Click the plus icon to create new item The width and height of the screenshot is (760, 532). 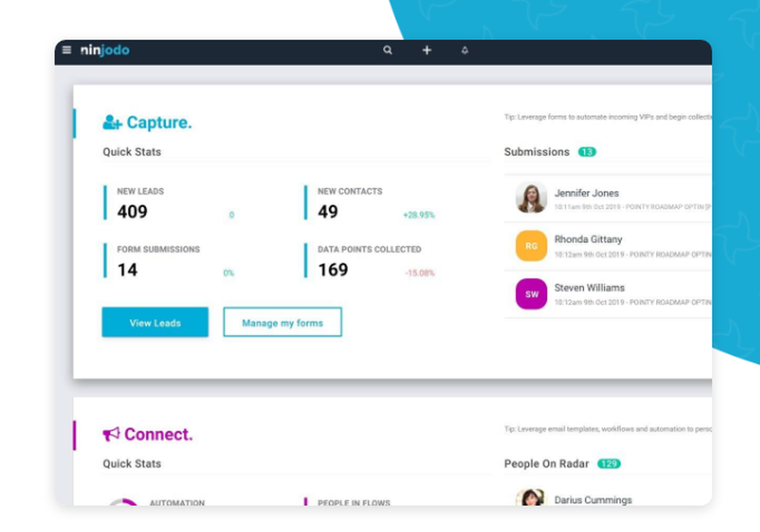point(426,50)
